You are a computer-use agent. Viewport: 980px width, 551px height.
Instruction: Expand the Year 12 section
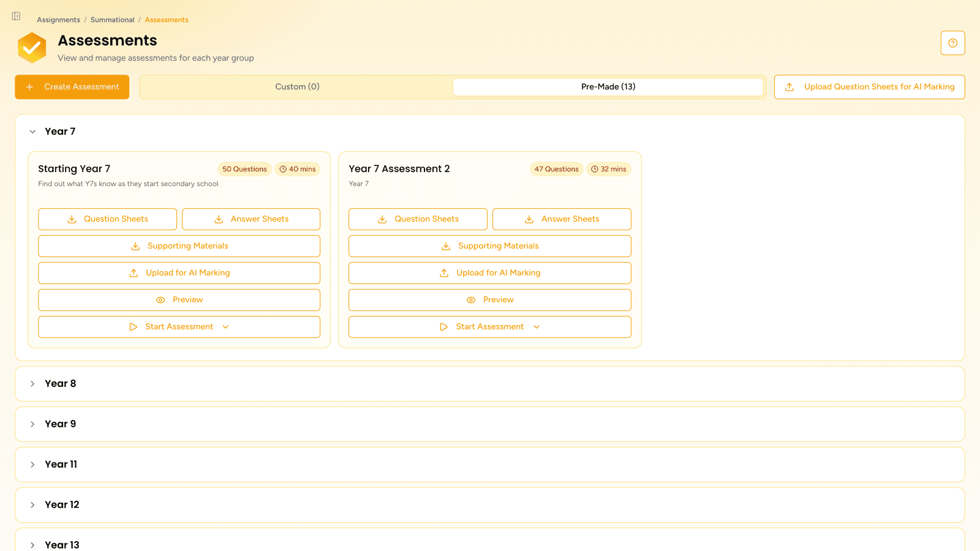point(490,505)
